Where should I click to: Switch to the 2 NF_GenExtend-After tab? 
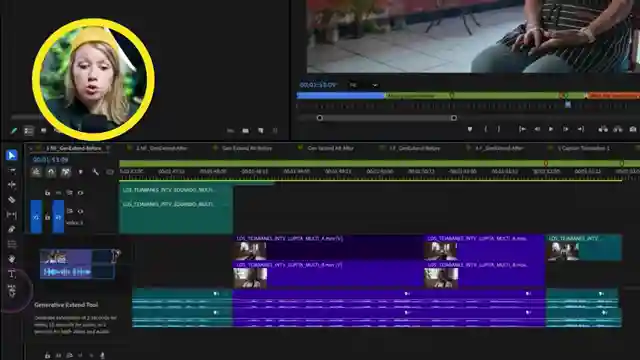(x=161, y=148)
